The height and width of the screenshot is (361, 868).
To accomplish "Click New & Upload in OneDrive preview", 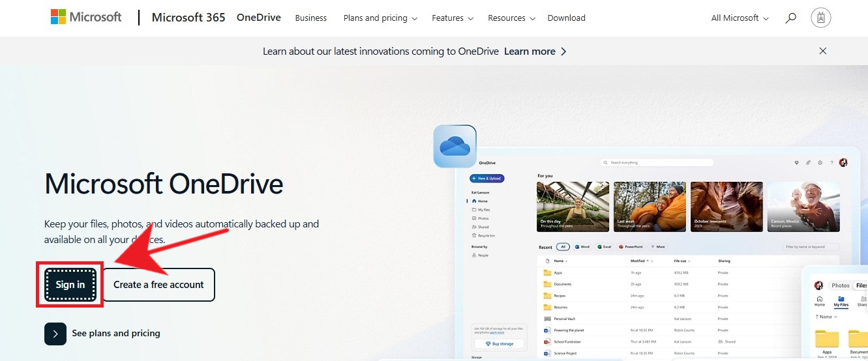I will pos(487,178).
